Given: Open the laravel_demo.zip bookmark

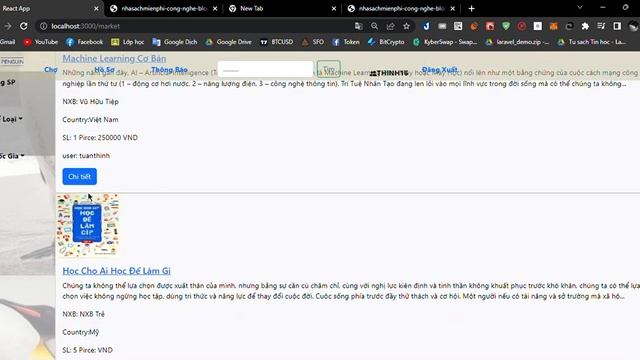Looking at the screenshot, I should click(517, 42).
